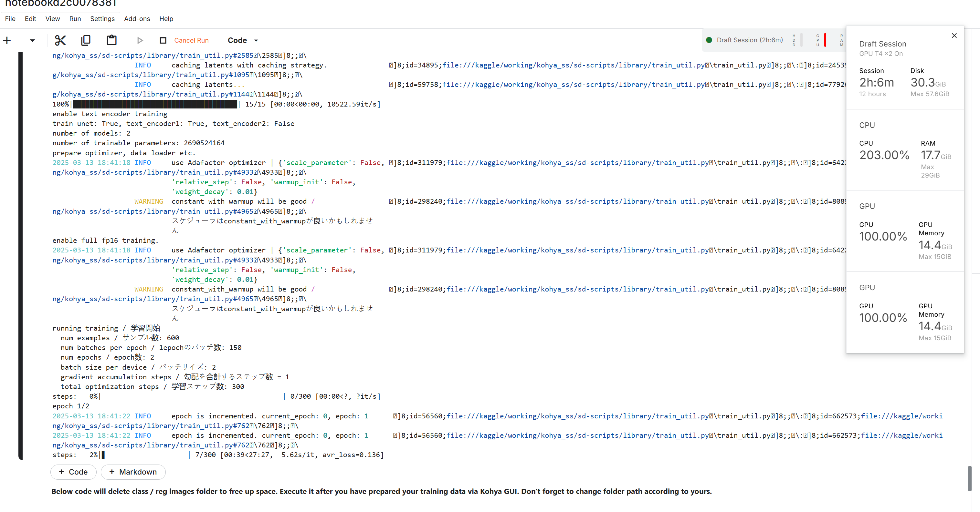This screenshot has width=980, height=512.
Task: Close the Draft Session resource panel
Action: [954, 36]
